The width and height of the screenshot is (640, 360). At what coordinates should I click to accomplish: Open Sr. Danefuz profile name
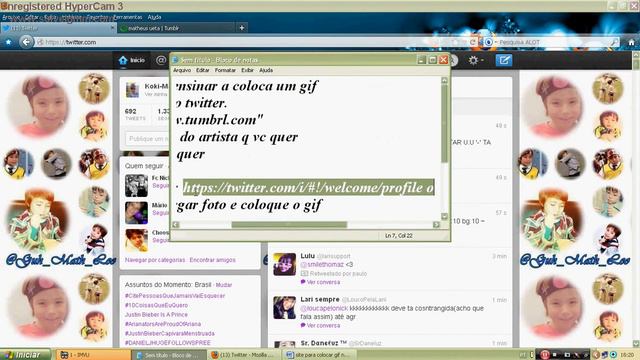pyautogui.click(x=323, y=343)
